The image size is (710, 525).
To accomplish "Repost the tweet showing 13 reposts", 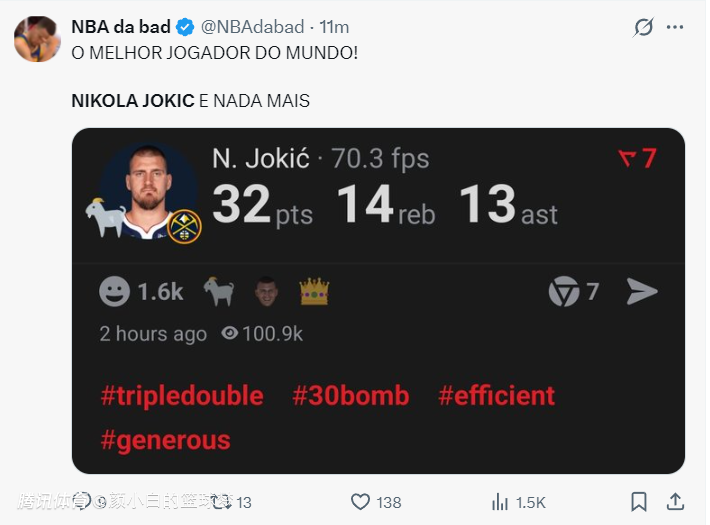I will point(222,502).
